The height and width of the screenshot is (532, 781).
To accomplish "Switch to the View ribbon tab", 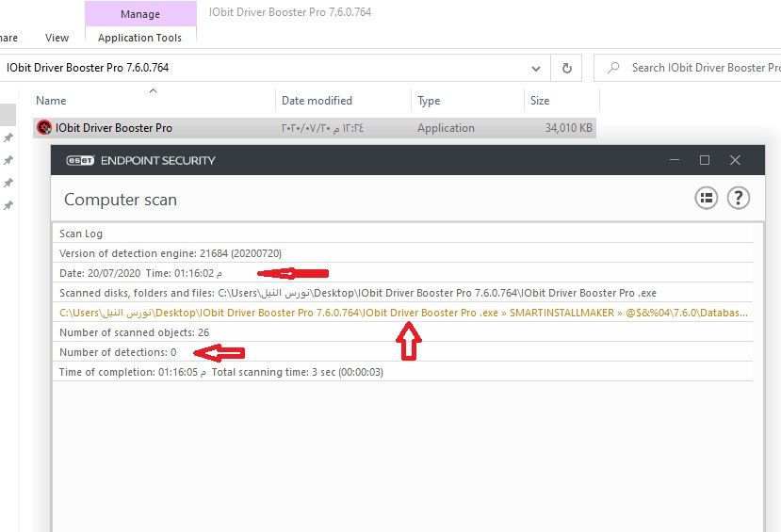I will pyautogui.click(x=57, y=38).
